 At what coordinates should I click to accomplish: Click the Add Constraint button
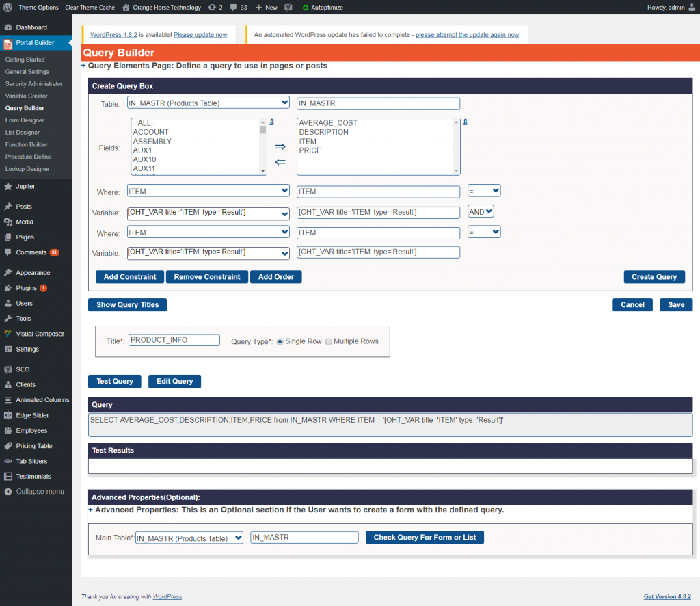pos(130,277)
